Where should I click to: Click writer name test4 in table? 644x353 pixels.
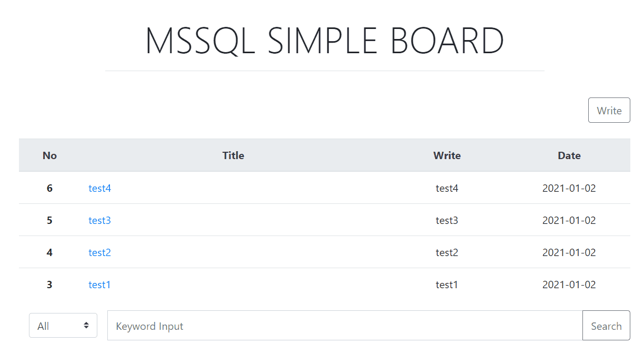(447, 188)
